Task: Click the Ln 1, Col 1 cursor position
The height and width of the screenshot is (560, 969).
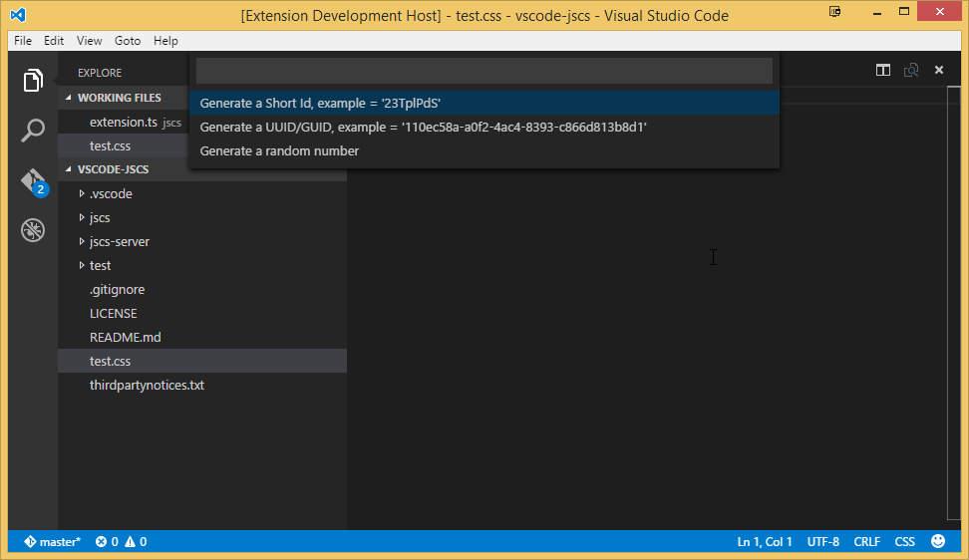Action: click(765, 541)
